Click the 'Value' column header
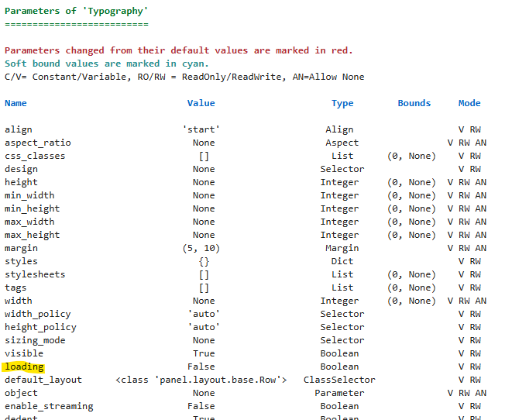The height and width of the screenshot is (420, 512). point(201,103)
